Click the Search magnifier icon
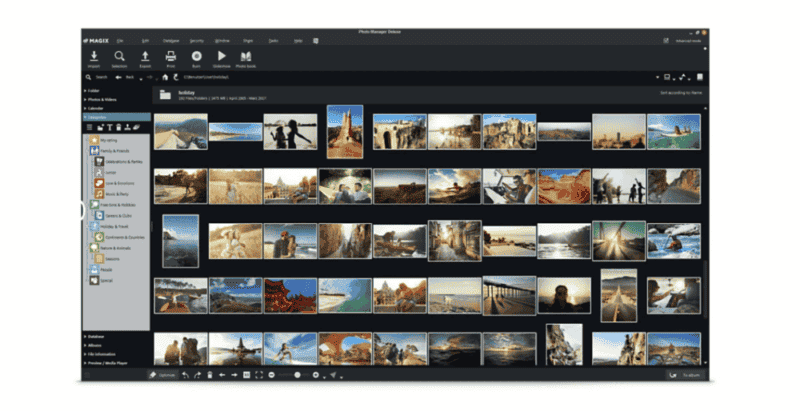The width and height of the screenshot is (800, 411). (x=88, y=78)
